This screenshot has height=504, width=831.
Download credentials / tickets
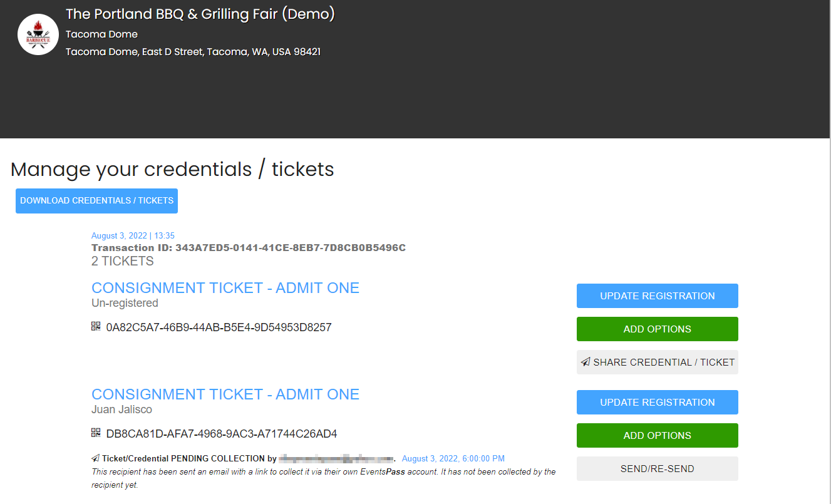pos(96,201)
